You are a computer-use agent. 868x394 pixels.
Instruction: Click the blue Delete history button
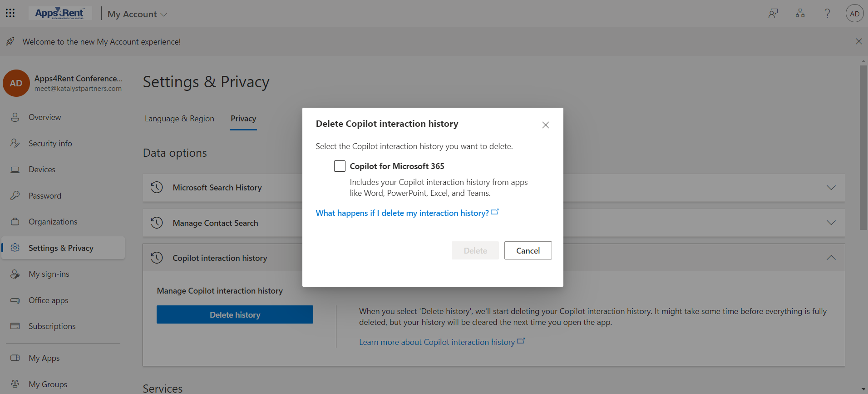[235, 314]
